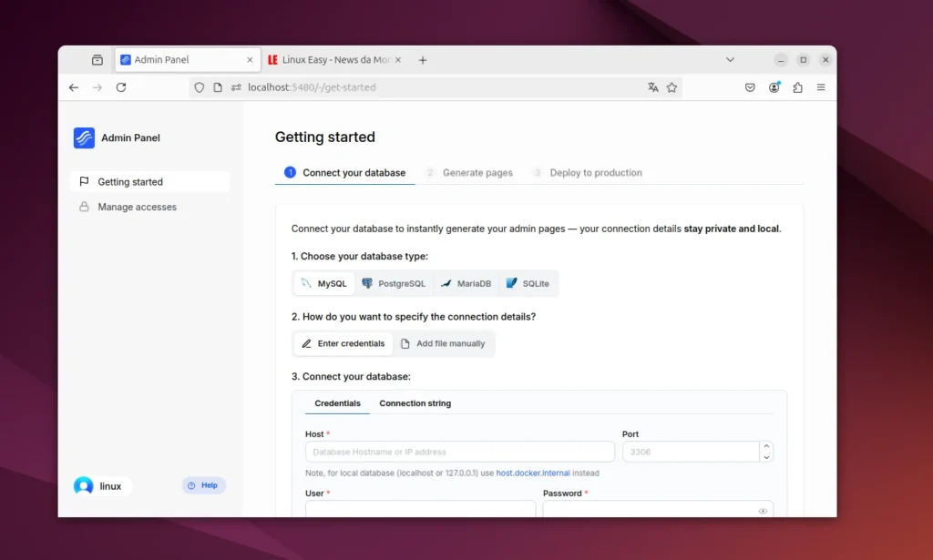
Task: Show password using the eye icon
Action: 763,511
